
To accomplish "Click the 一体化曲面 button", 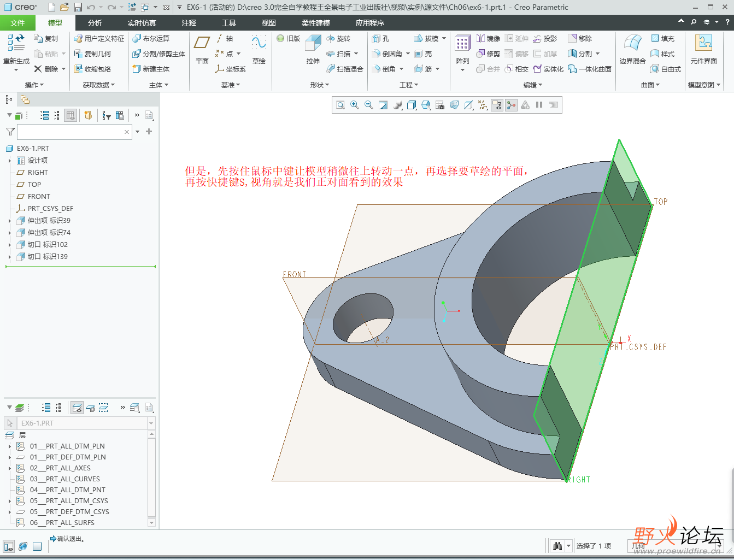I will [x=590, y=69].
